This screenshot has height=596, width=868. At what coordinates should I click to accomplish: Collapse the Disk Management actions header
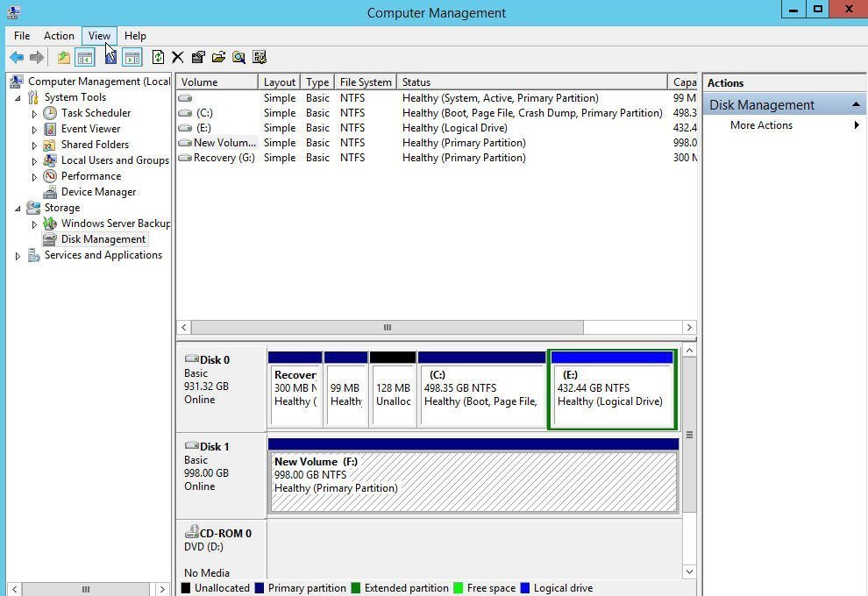coord(856,105)
